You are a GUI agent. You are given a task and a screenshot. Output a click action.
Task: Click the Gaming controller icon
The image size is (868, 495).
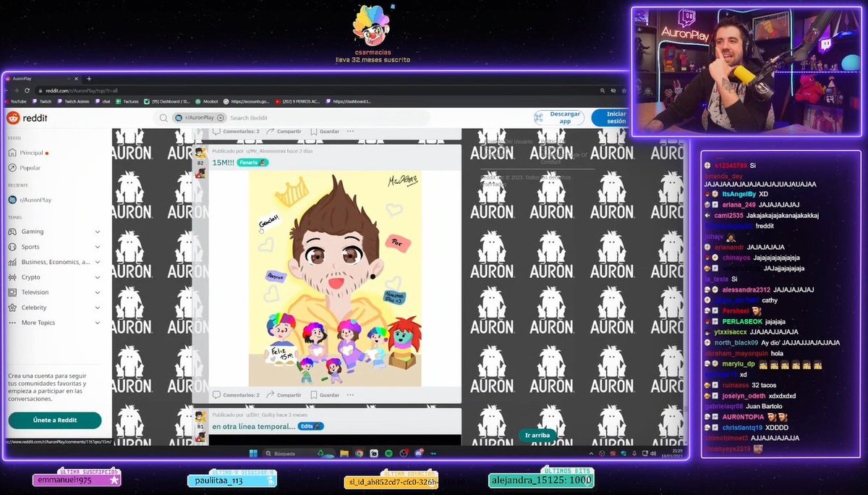point(12,232)
